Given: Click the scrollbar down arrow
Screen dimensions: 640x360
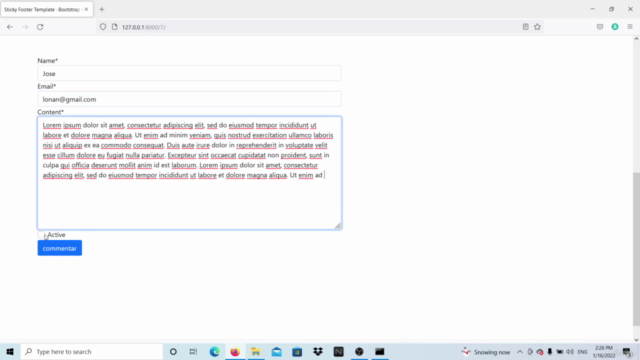Looking at the screenshot, I should pos(636,340).
